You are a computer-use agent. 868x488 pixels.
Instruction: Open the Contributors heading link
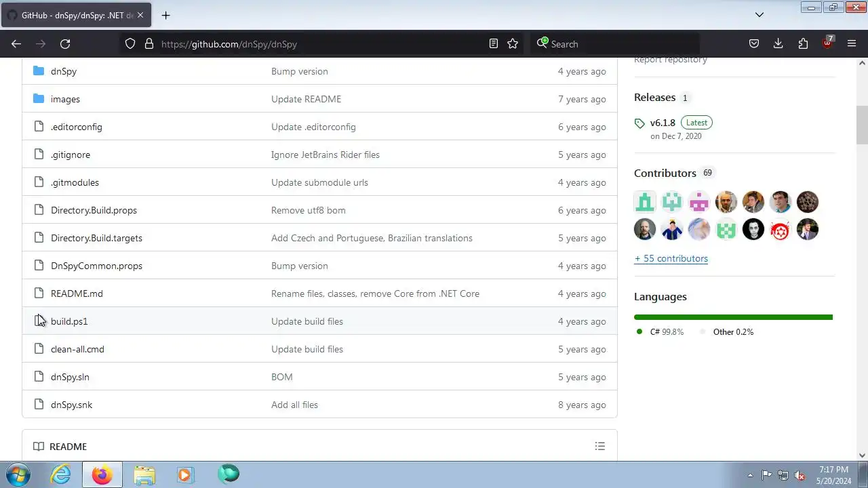[665, 174]
